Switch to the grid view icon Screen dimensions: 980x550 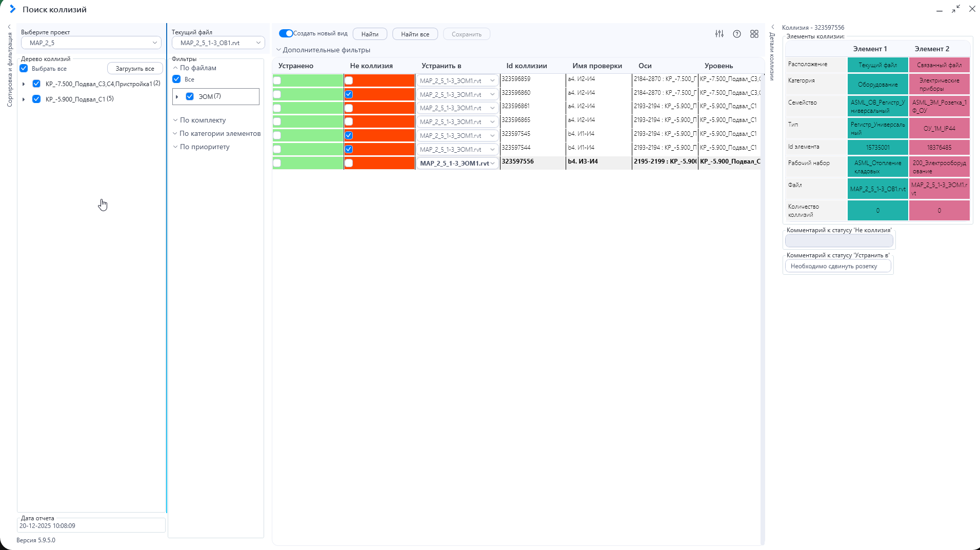[754, 34]
